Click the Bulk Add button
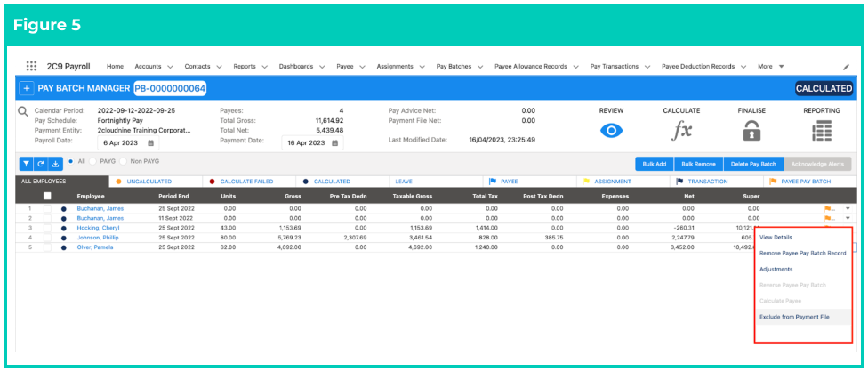This screenshot has width=868, height=372. pyautogui.click(x=655, y=164)
